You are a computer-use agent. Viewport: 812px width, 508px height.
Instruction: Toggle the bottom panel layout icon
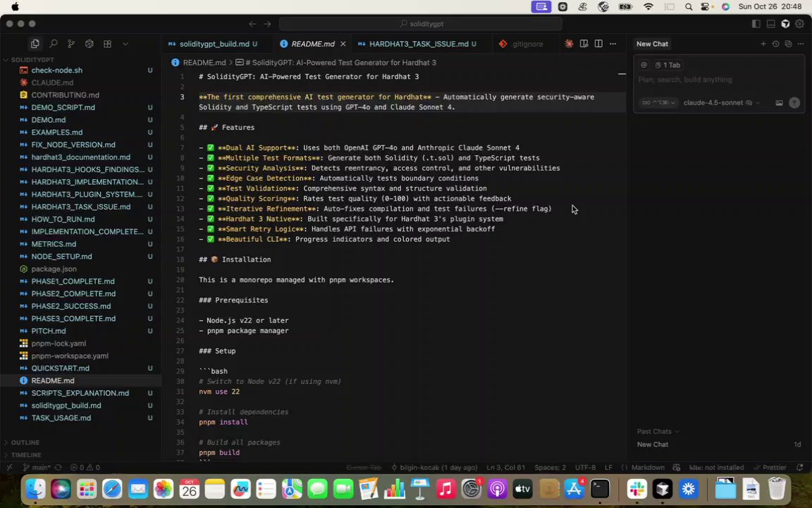click(770, 24)
